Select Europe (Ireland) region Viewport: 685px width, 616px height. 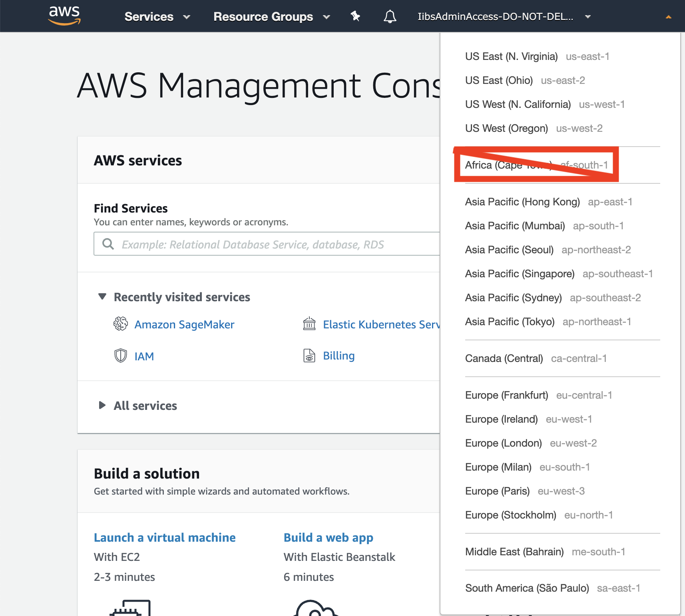[528, 419]
